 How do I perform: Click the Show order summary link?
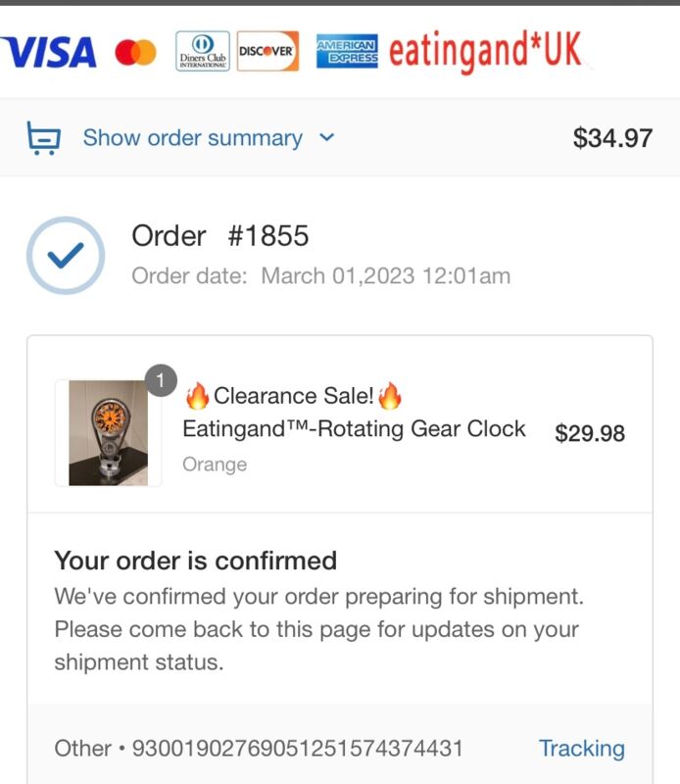click(x=192, y=138)
